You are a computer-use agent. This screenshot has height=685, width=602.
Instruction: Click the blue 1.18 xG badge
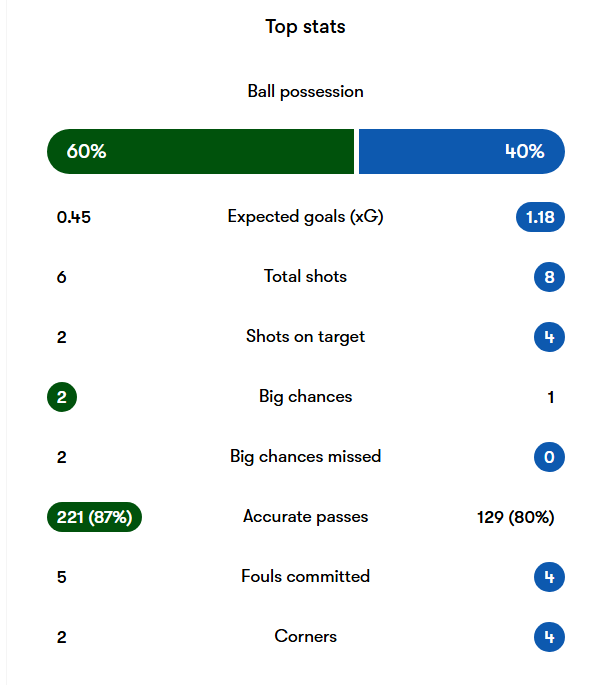[x=540, y=217]
